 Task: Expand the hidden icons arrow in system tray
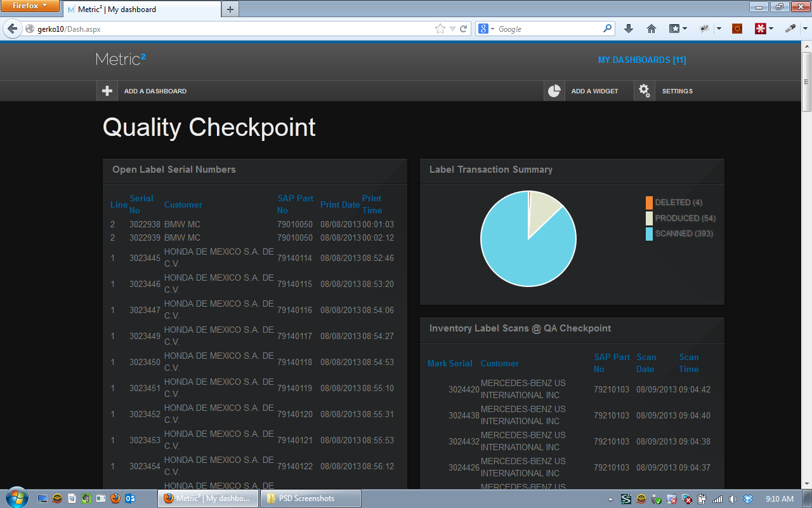pyautogui.click(x=610, y=498)
